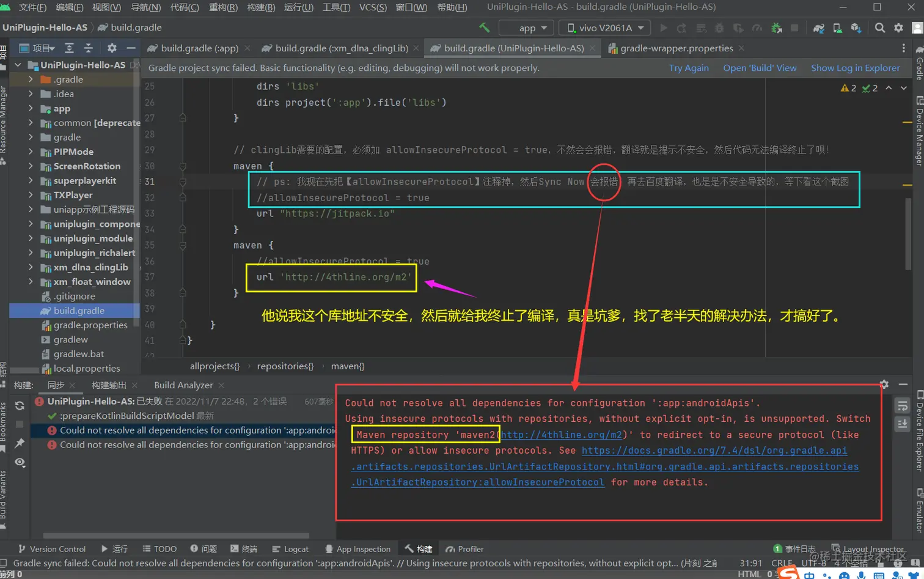924x579 pixels.
Task: Jump to the previous highlighted problem arrow
Action: point(889,88)
